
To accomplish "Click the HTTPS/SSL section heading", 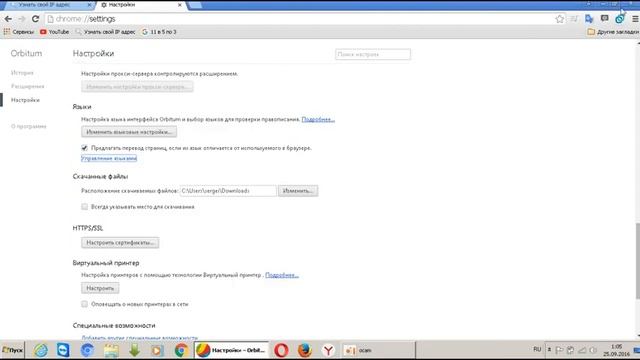I will 88,228.
